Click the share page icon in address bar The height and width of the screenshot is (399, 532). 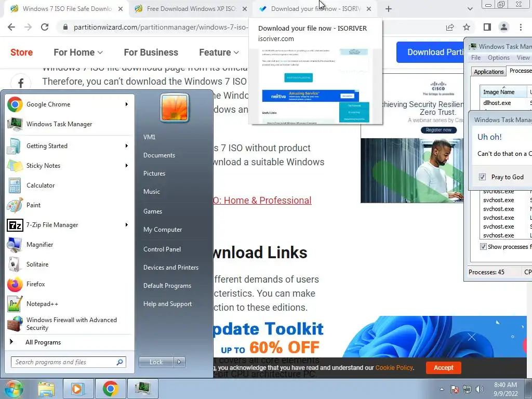click(450, 27)
